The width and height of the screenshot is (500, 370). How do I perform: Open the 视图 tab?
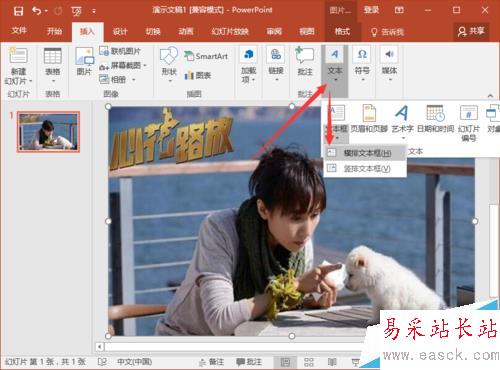307,32
